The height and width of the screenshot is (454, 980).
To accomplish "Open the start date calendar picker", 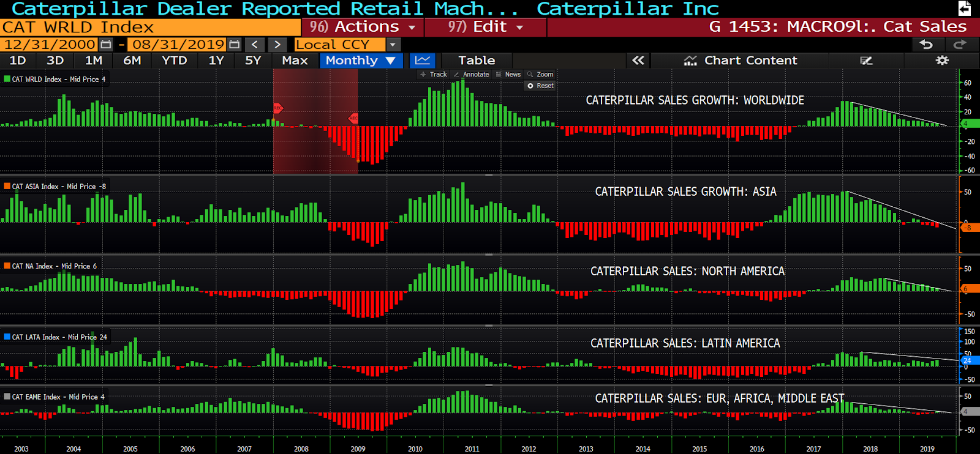I will coord(106,45).
